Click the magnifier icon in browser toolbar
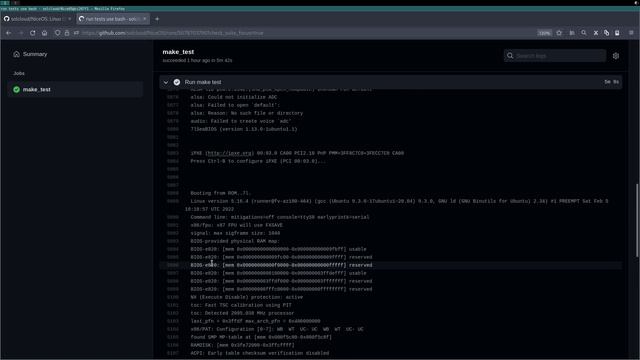640x360 pixels. click(x=584, y=33)
